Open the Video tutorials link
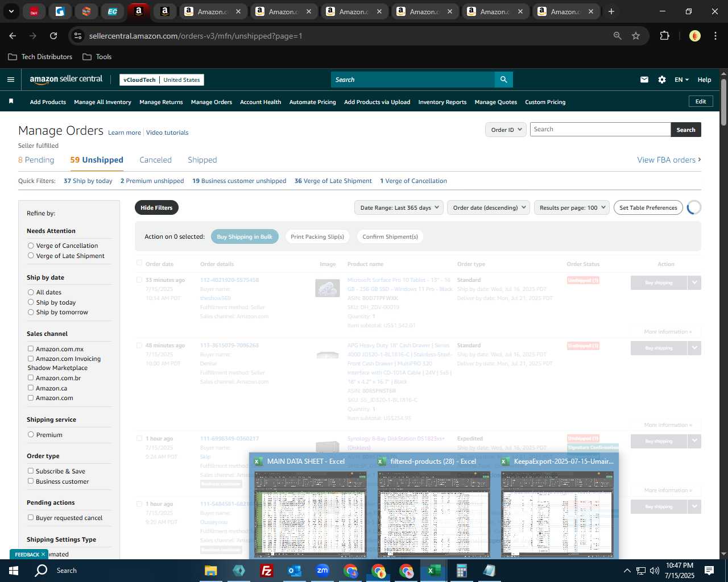The image size is (728, 582). 167,132
